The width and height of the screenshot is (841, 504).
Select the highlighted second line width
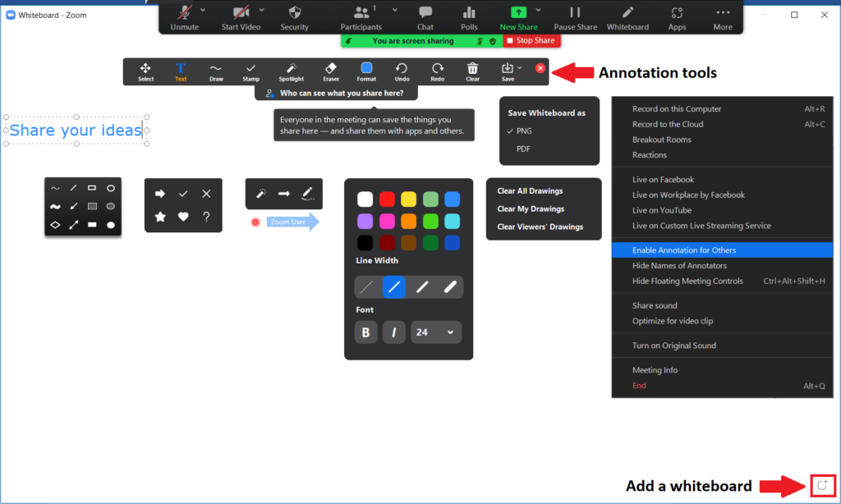(x=393, y=287)
